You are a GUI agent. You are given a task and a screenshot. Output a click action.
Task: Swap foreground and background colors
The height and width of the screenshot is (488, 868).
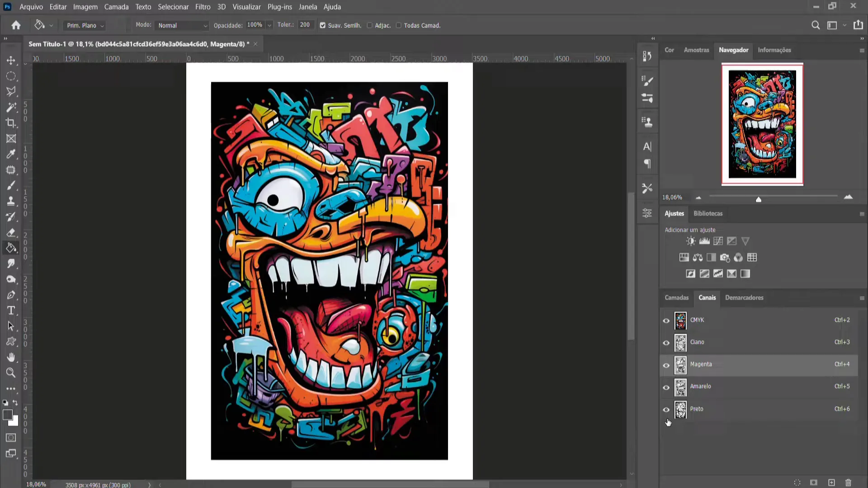pos(15,403)
